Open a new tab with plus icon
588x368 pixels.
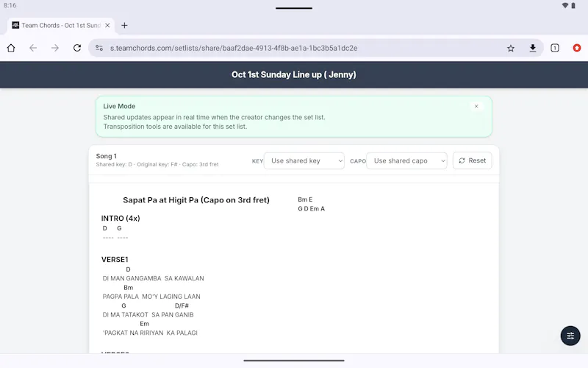[x=124, y=26]
